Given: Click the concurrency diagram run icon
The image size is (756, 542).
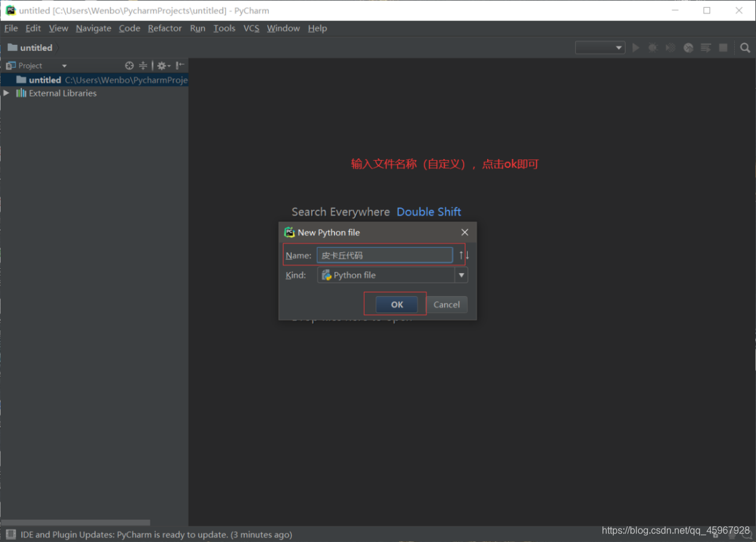Looking at the screenshot, I should 706,47.
